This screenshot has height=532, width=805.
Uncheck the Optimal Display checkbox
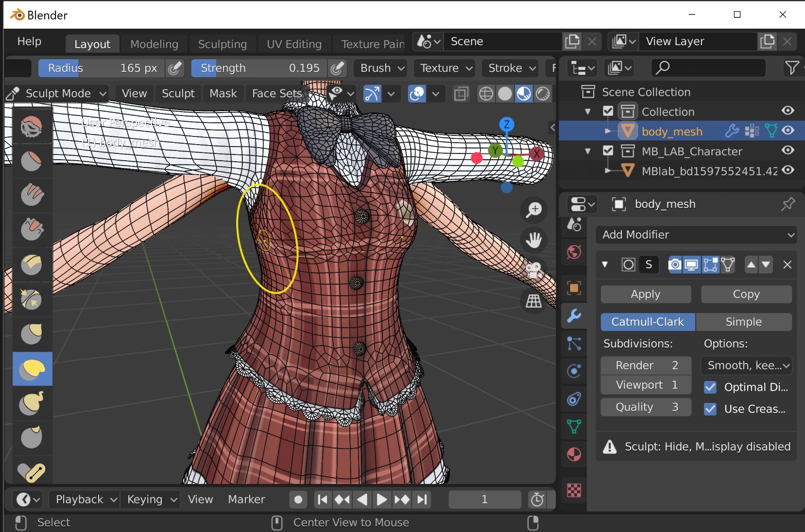(710, 387)
